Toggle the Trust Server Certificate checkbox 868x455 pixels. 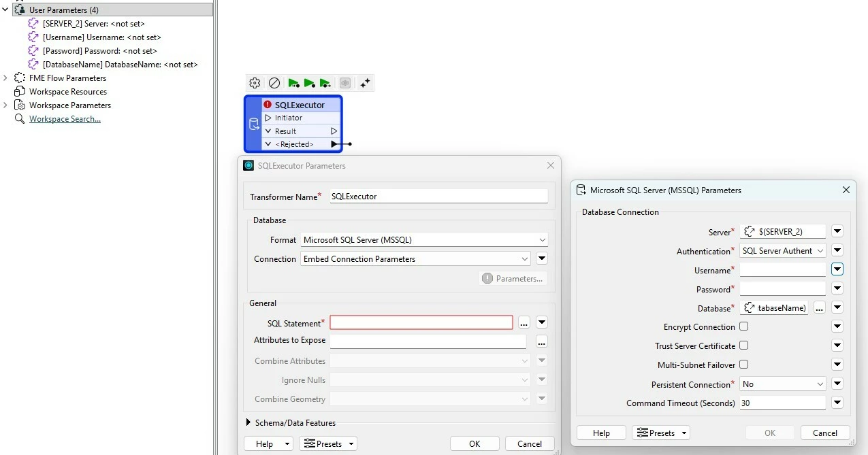point(744,346)
